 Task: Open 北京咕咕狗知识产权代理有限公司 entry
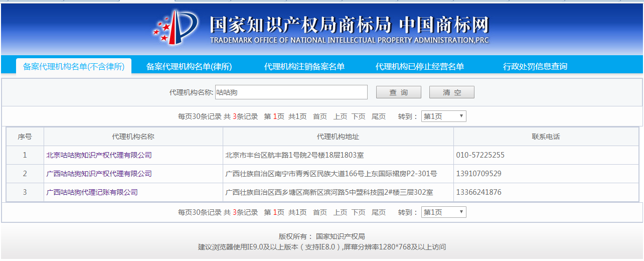tap(99, 155)
